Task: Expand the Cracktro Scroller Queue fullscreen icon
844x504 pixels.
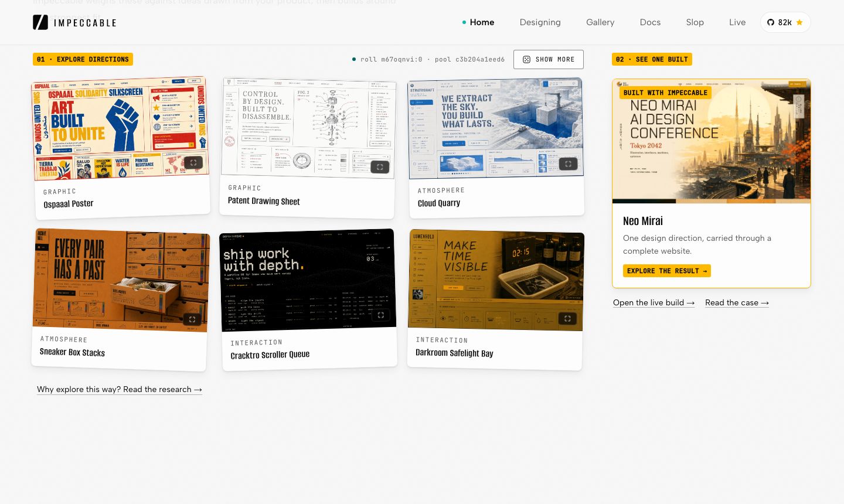Action: [x=380, y=315]
